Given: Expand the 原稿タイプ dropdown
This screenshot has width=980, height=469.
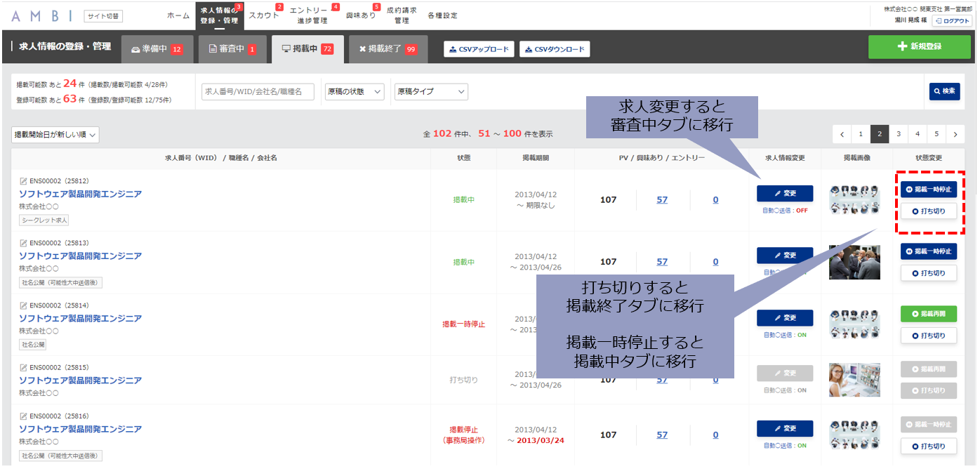Looking at the screenshot, I should 431,91.
